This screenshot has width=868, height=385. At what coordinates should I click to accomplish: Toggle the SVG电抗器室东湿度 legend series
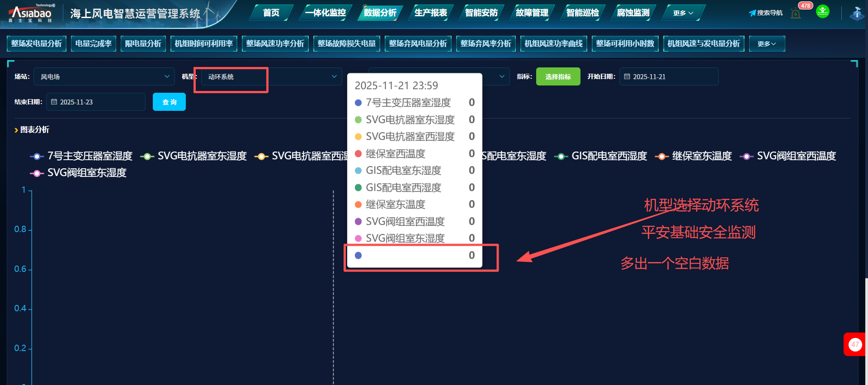pos(193,156)
